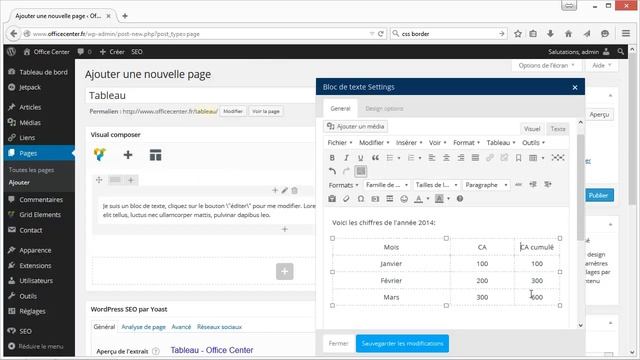Open the emoticons picker

404,199
